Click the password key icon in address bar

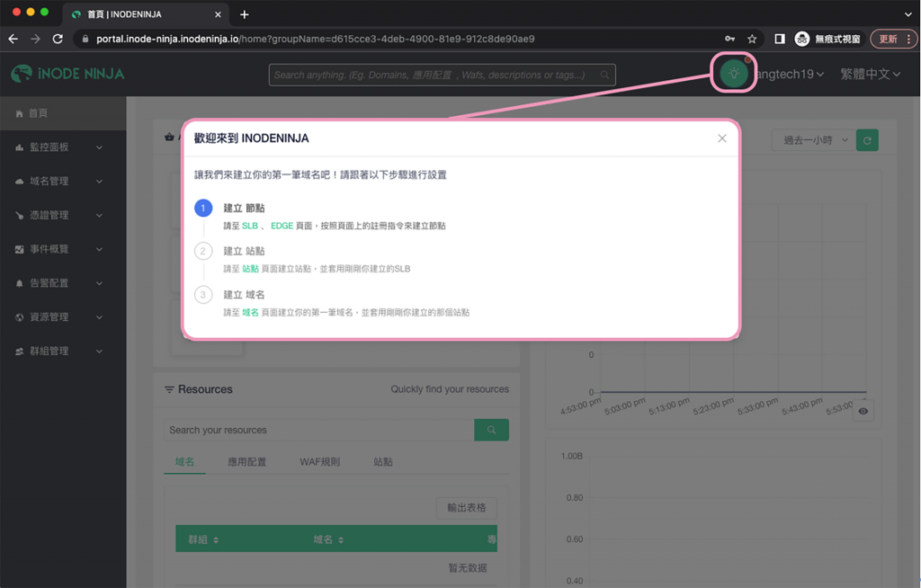tap(729, 39)
